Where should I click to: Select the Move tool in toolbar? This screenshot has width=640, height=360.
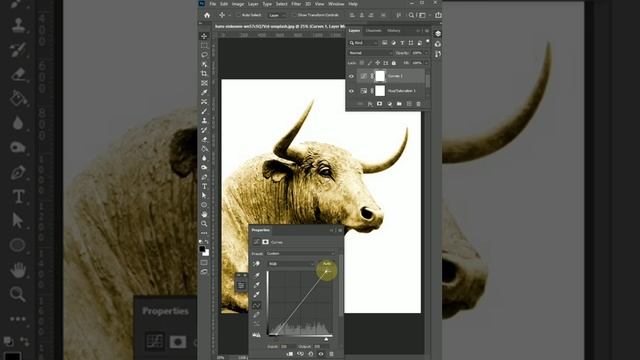pos(204,36)
